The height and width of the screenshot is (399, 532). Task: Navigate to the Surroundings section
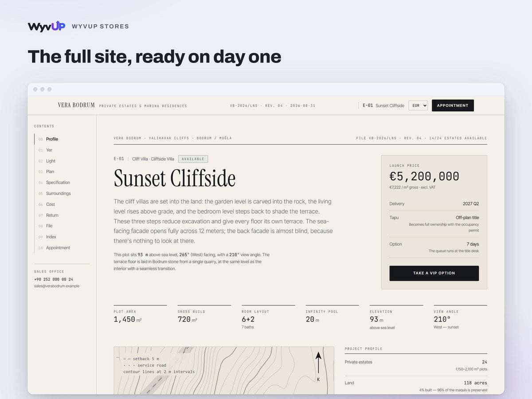click(x=59, y=194)
